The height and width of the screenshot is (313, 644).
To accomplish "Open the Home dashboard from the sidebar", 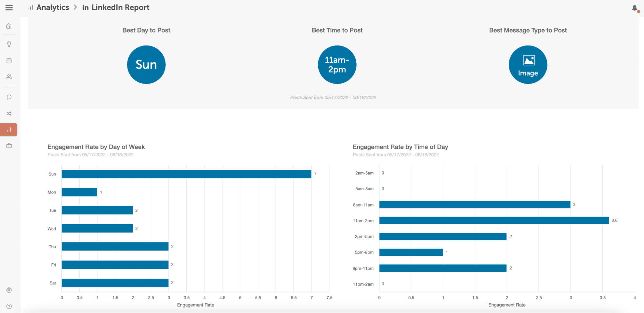I will (9, 26).
